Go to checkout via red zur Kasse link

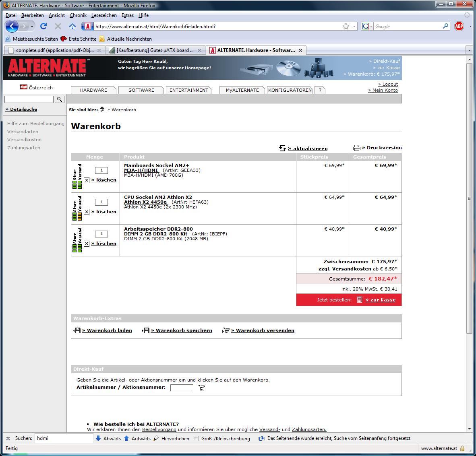tap(381, 300)
